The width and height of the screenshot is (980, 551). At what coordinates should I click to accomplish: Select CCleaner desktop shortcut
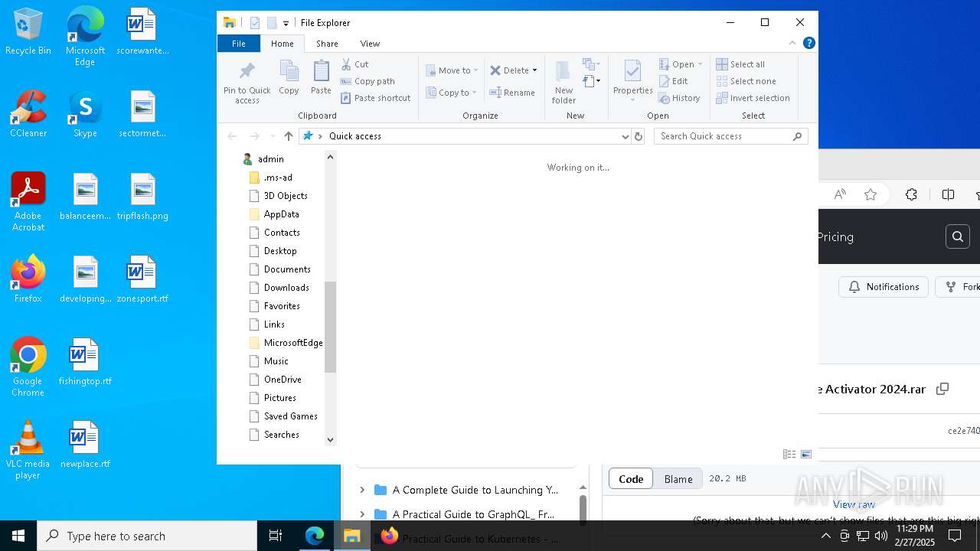click(28, 114)
